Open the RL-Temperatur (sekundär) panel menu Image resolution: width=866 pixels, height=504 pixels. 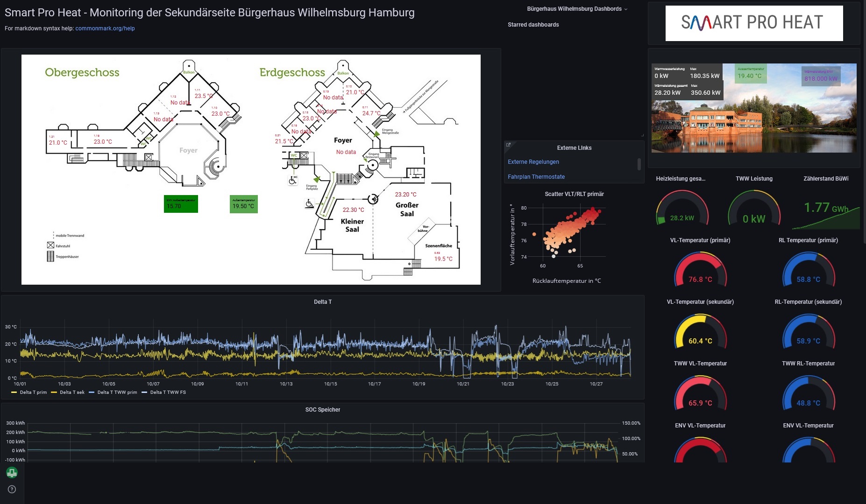[x=808, y=302]
